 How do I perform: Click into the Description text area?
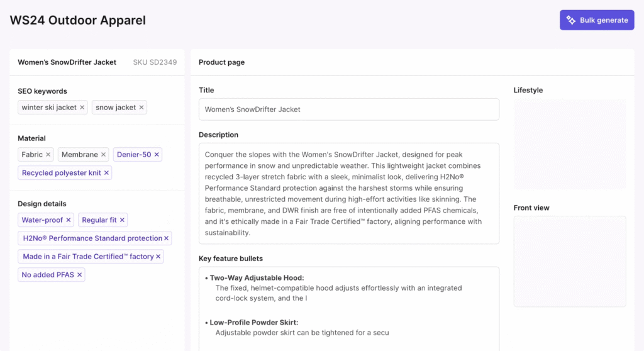(348, 193)
